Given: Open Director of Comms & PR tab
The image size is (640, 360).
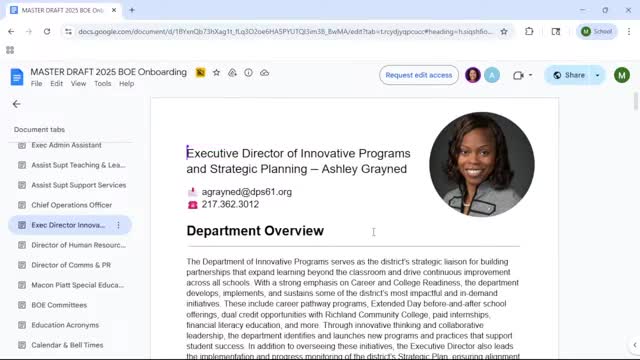Looking at the screenshot, I should click(70, 265).
